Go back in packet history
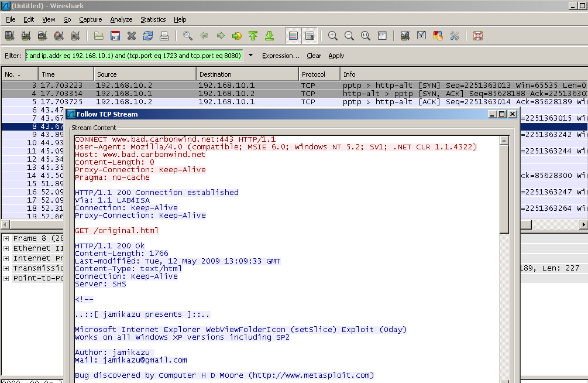588x383 pixels. point(204,36)
